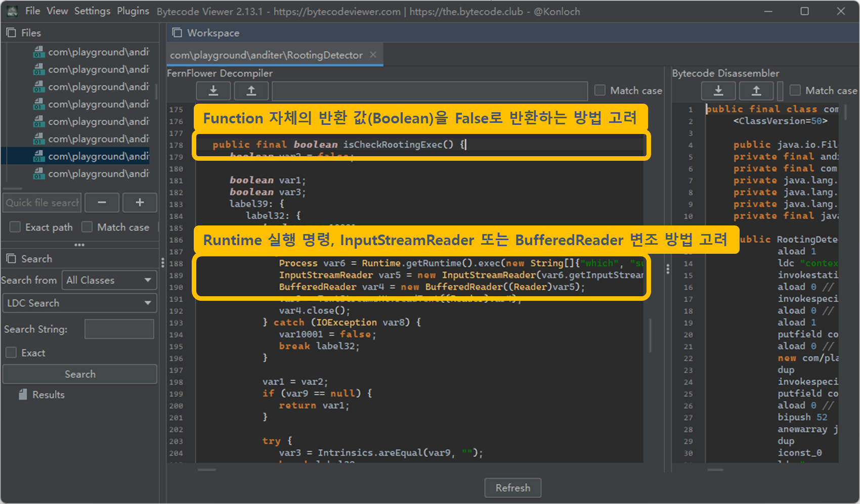This screenshot has height=504, width=860.
Task: Click the Intrinsics.areEqual code line
Action: (381, 453)
